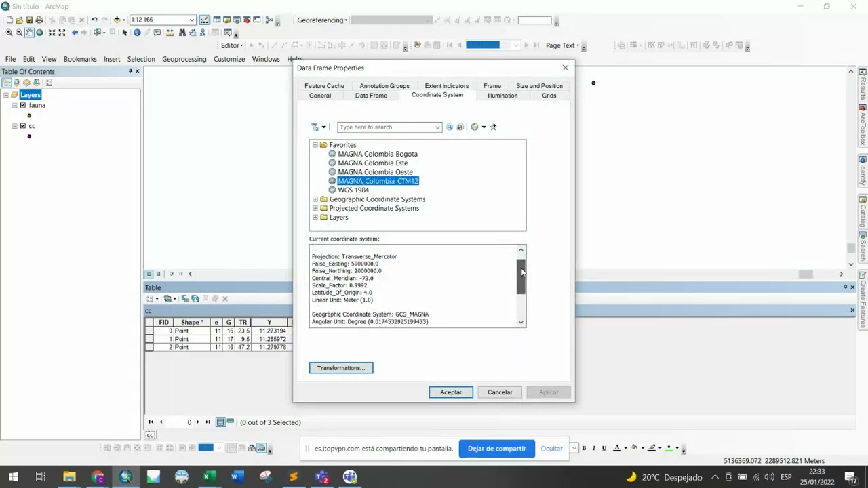Collapse the Favorites folder
868x488 pixels.
point(315,145)
